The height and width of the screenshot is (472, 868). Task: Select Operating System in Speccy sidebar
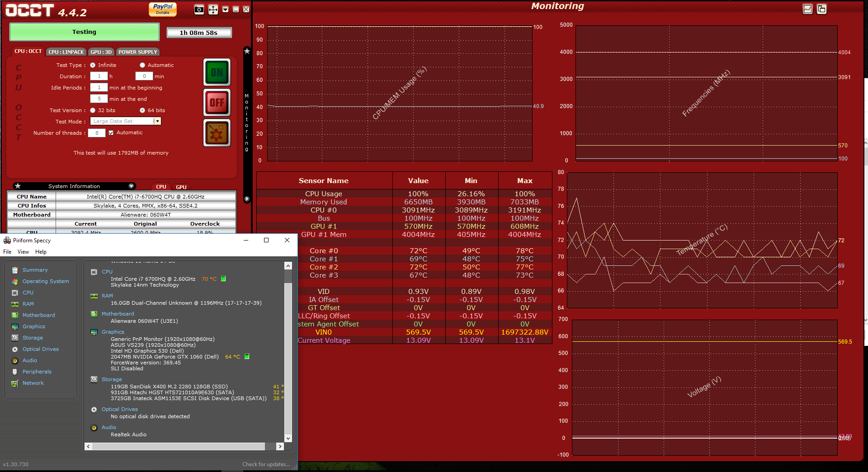click(x=46, y=281)
